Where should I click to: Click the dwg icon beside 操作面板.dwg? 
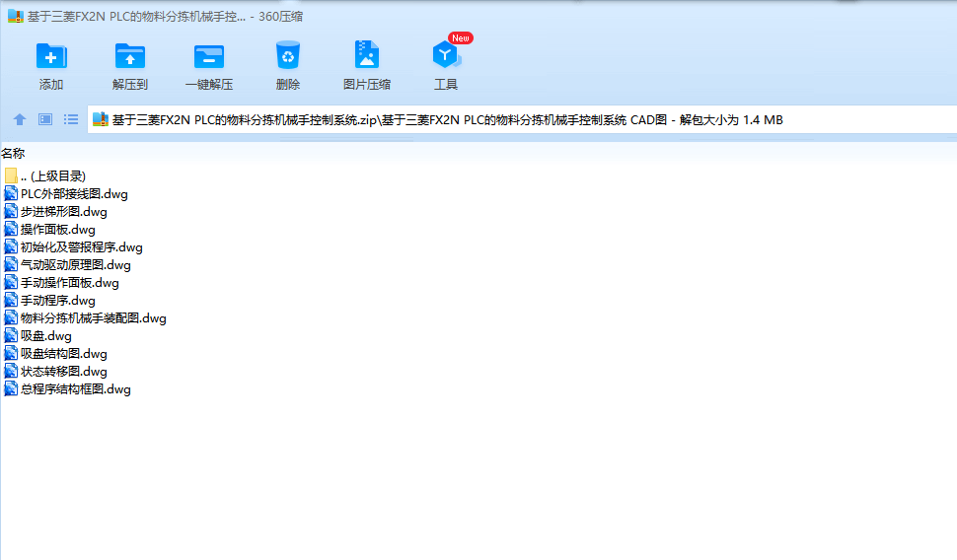click(x=11, y=230)
